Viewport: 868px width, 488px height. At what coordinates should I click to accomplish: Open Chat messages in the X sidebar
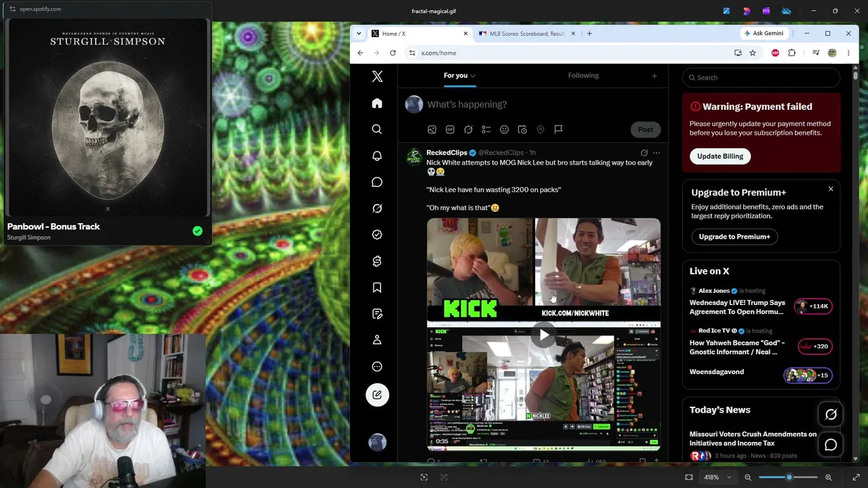click(377, 182)
